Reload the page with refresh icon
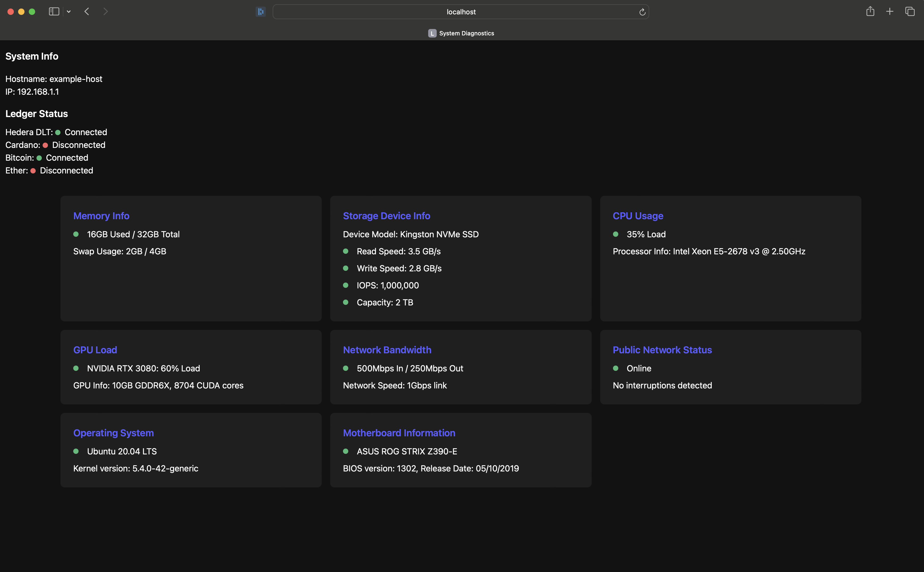 642,12
